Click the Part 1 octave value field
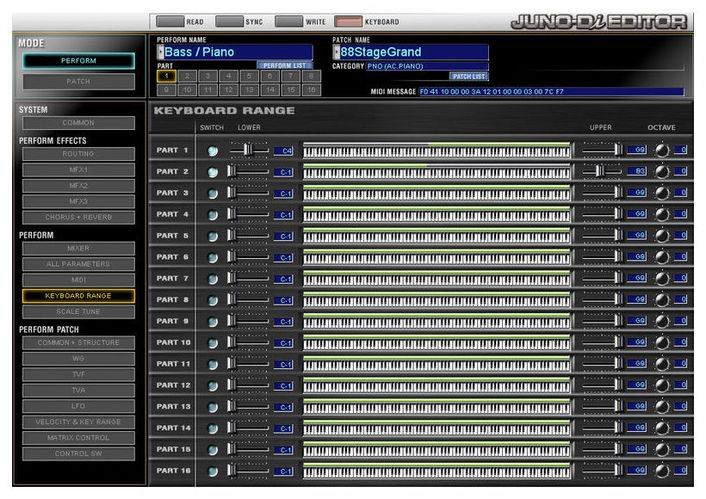The height and width of the screenshot is (499, 706). (x=681, y=150)
